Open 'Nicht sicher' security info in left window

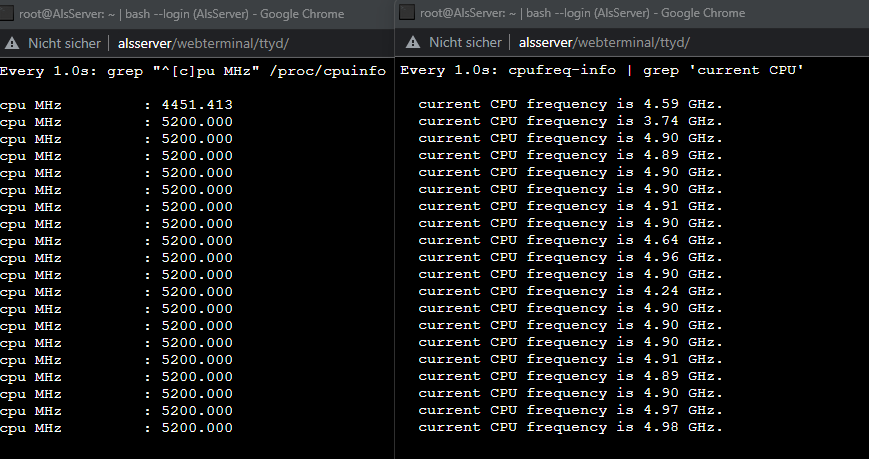(x=64, y=43)
